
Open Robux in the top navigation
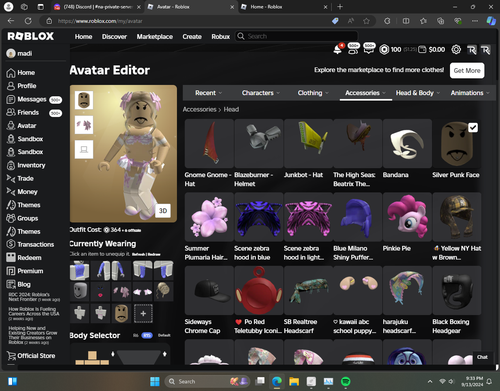(x=221, y=37)
